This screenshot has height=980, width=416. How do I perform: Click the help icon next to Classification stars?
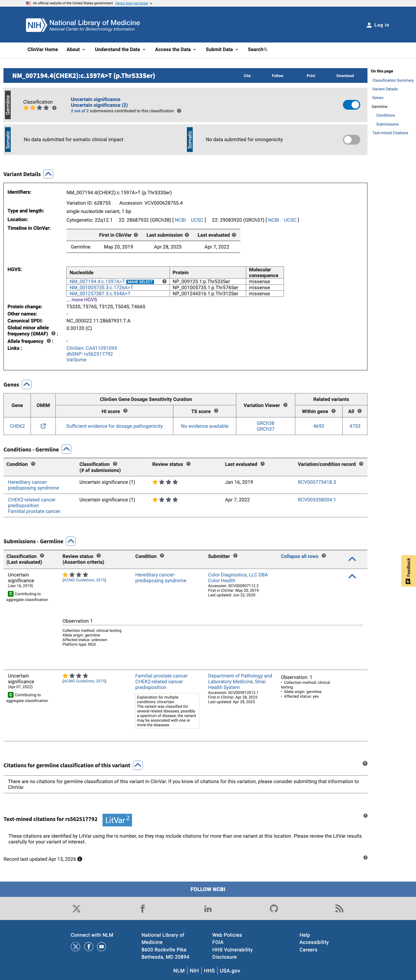click(54, 108)
